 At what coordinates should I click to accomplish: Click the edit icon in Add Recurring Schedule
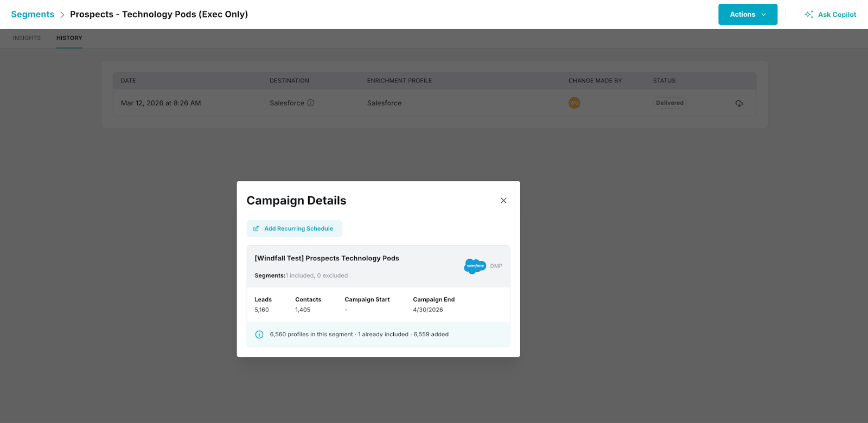(256, 229)
